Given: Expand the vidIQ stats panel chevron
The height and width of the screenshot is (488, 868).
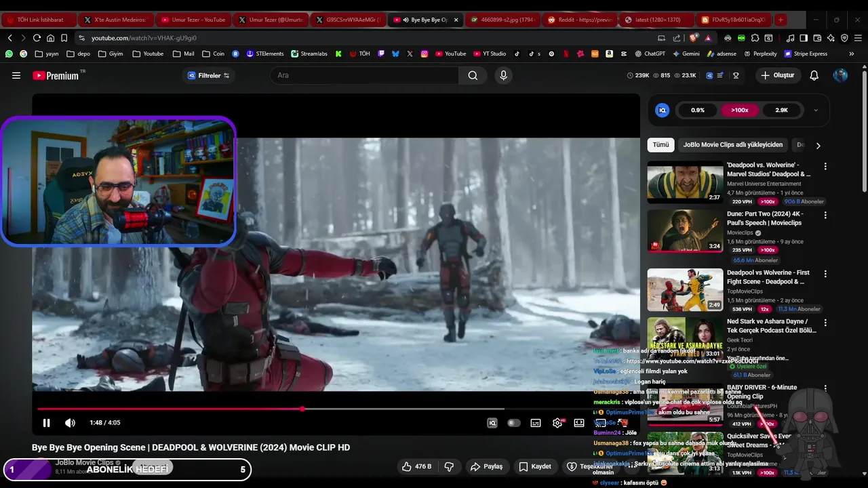Looking at the screenshot, I should click(816, 110).
